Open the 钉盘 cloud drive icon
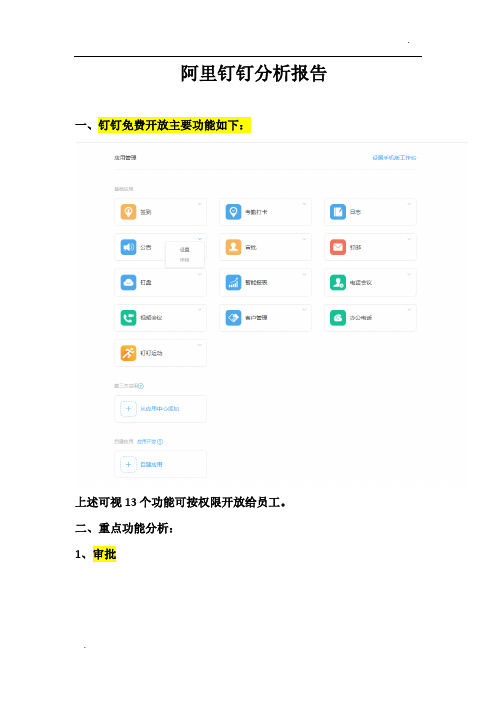496x702 pixels. click(x=128, y=283)
